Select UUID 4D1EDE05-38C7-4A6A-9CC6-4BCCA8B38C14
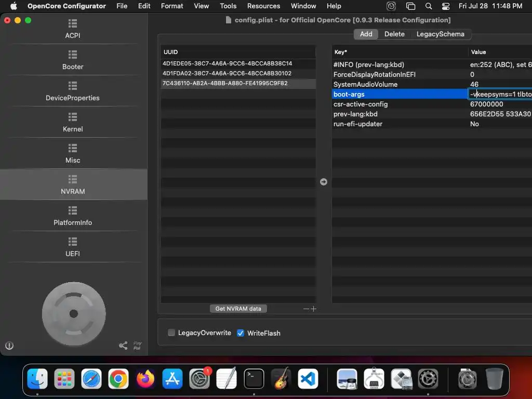 coord(238,63)
